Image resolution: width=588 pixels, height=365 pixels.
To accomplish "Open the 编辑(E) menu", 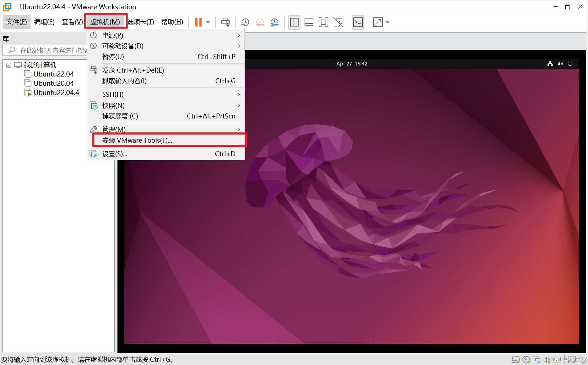I will (44, 22).
